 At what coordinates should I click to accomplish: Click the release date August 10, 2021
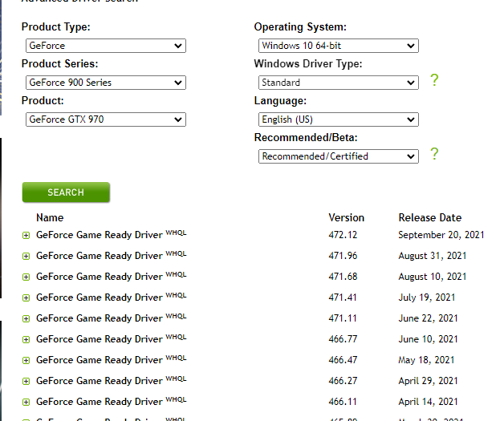433,277
